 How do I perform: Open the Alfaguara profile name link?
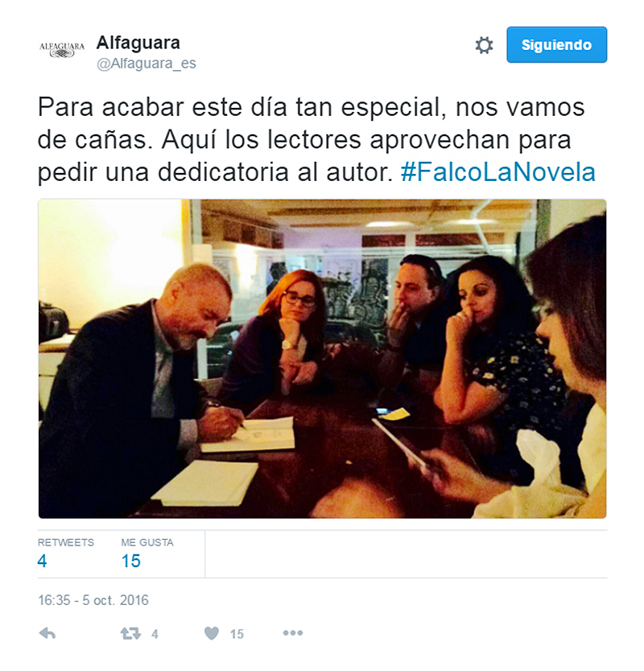pos(138,43)
